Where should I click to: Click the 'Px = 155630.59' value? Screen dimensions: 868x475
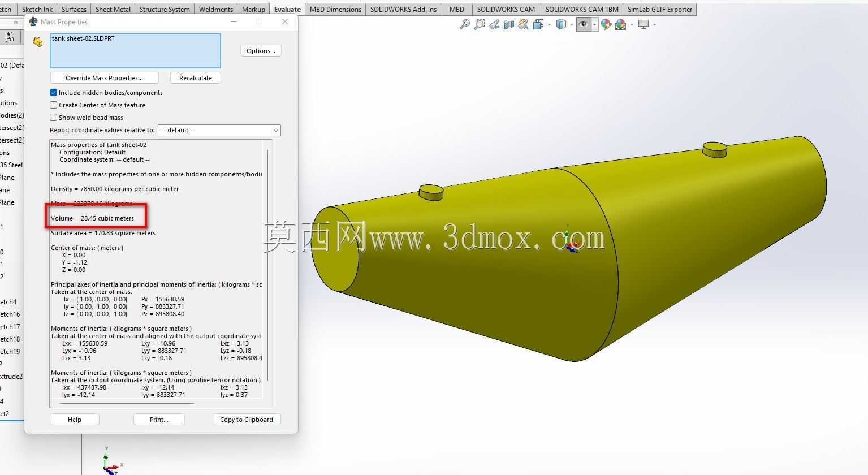(x=163, y=299)
